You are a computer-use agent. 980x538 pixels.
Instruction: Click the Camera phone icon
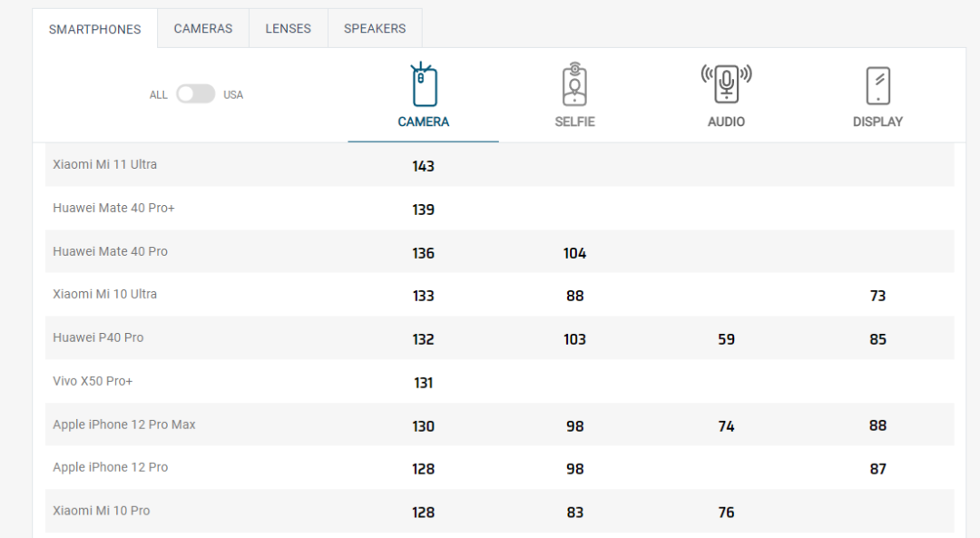[x=424, y=85]
